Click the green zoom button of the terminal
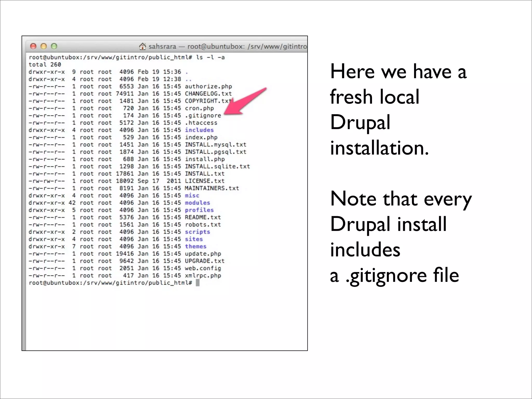This screenshot has width=532, height=399. [x=54, y=46]
